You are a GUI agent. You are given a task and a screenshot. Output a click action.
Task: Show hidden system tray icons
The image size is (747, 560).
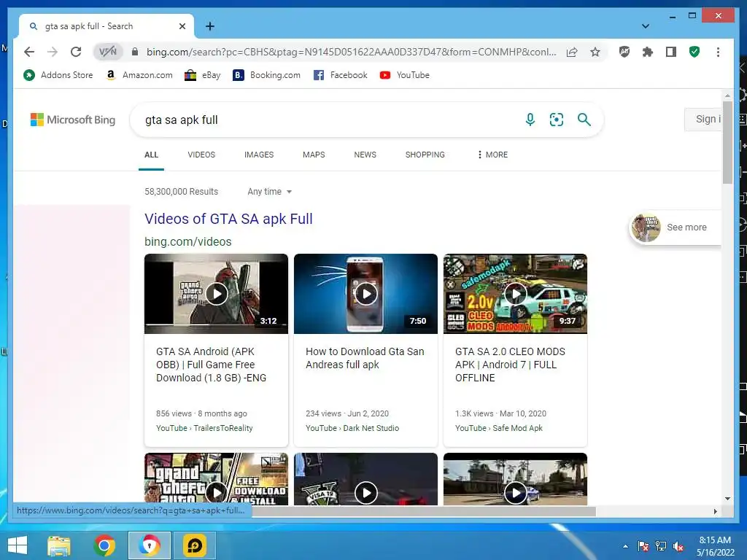click(x=625, y=547)
